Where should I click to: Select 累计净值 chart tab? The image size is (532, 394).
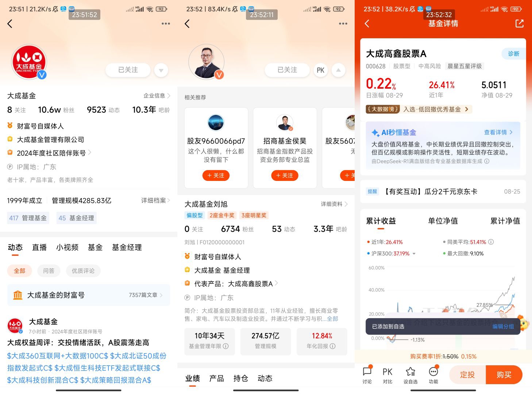click(x=505, y=221)
